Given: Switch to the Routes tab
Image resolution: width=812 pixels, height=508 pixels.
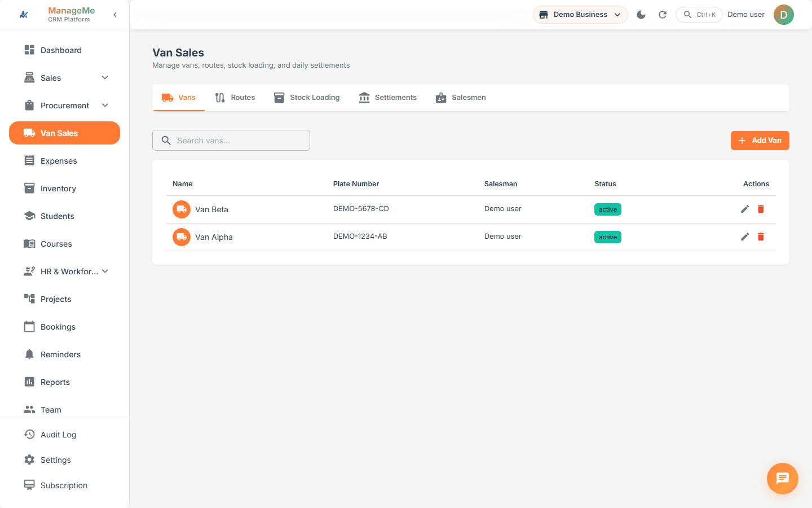Looking at the screenshot, I should 235,98.
